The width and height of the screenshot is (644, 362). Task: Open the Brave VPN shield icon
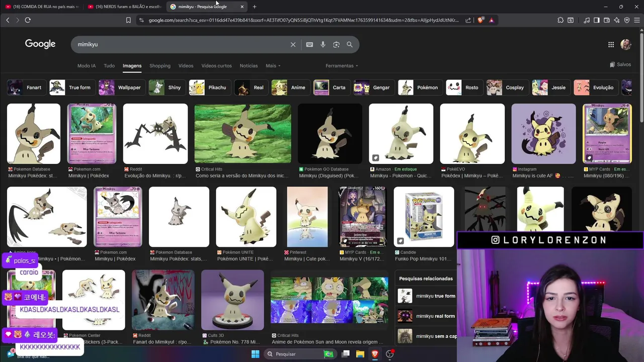(x=627, y=20)
